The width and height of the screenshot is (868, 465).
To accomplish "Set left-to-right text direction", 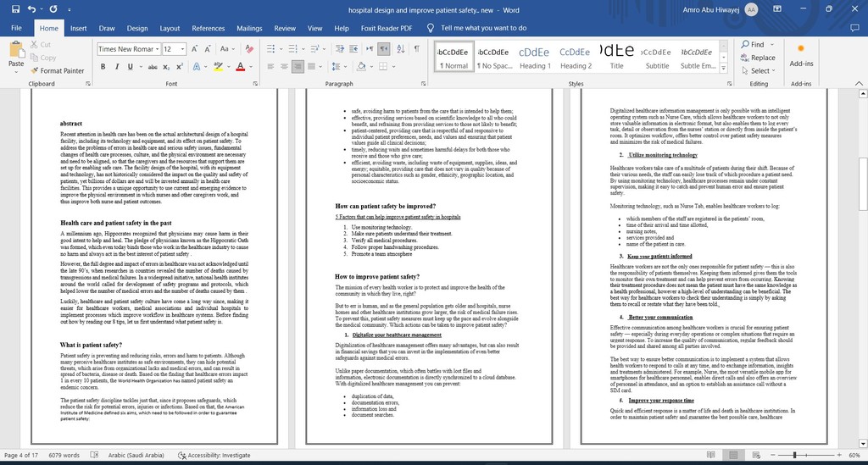I will tap(370, 49).
